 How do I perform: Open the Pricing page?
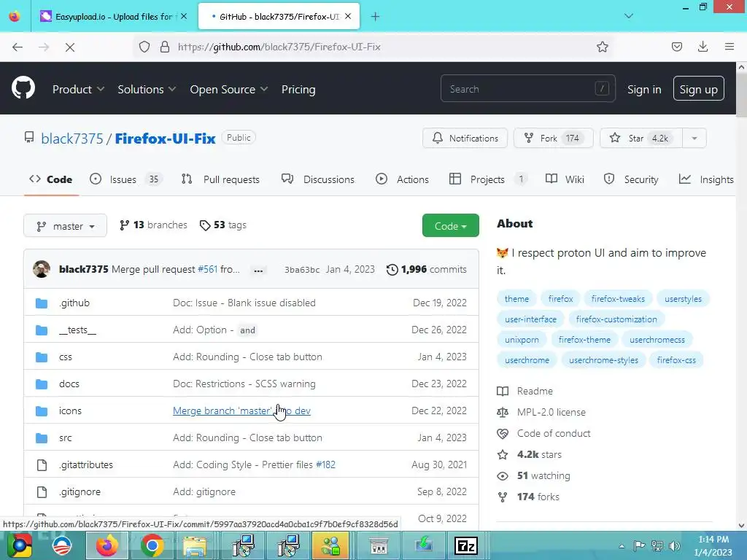click(298, 90)
